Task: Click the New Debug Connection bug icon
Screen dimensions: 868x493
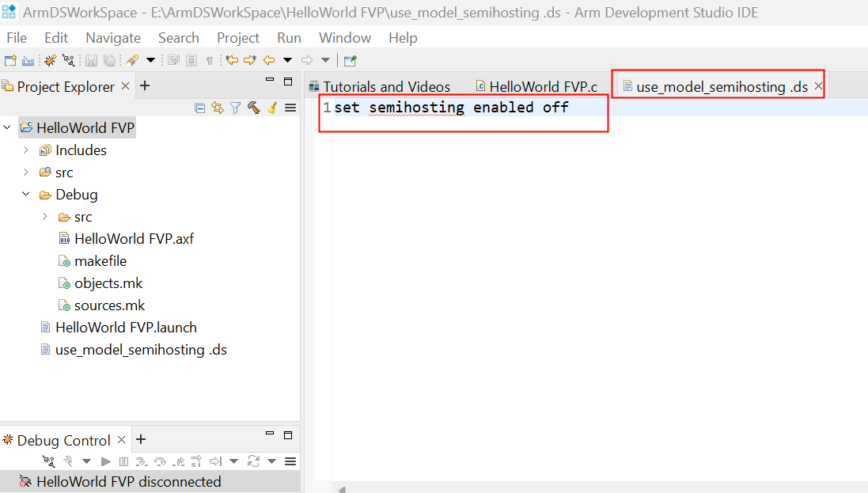Action: 51,60
